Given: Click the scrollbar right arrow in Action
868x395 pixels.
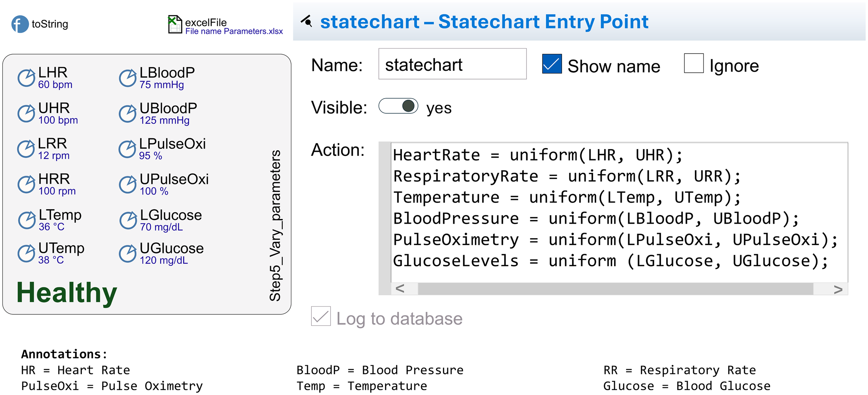Looking at the screenshot, I should click(x=838, y=289).
